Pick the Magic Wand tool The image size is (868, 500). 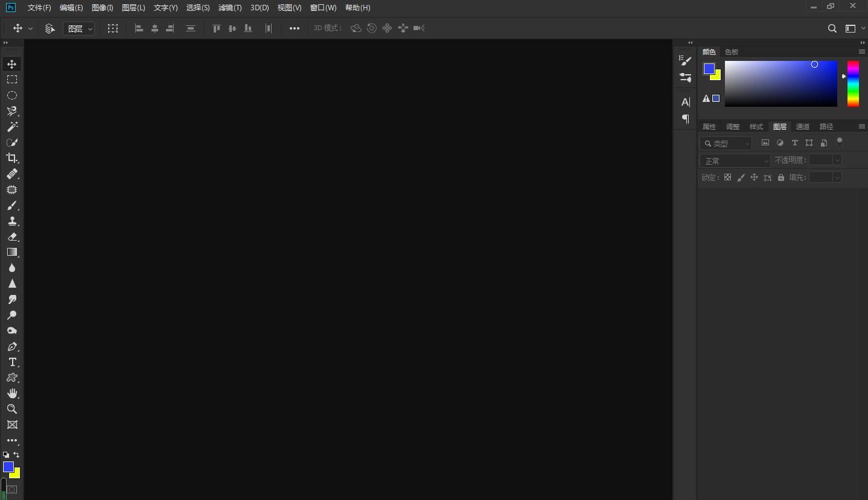pos(11,127)
